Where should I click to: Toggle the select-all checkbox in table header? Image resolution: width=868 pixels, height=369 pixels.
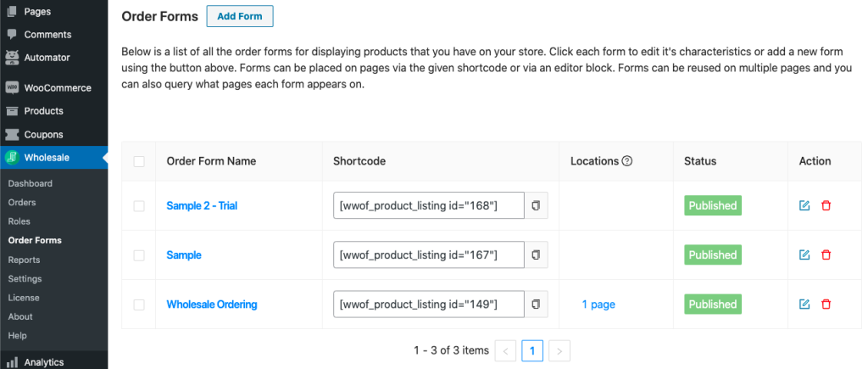[139, 161]
